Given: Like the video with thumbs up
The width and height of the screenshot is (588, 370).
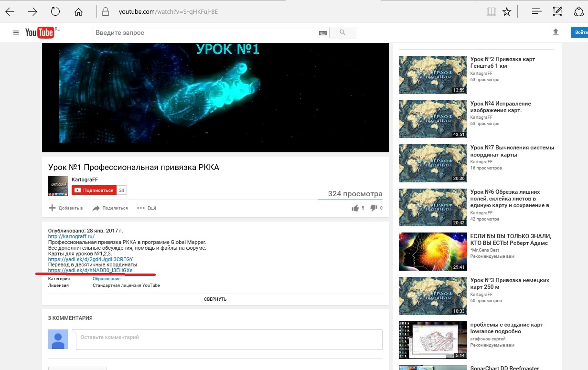Looking at the screenshot, I should 355,208.
